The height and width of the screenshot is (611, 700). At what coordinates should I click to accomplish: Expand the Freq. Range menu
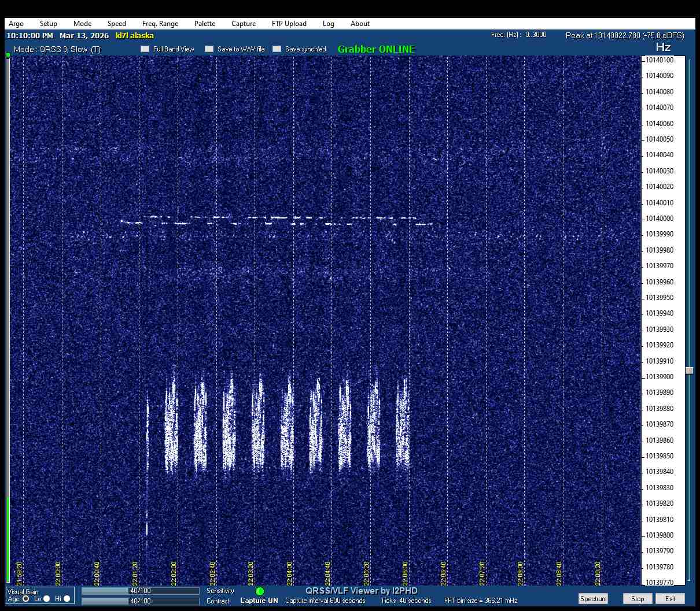pyautogui.click(x=160, y=24)
